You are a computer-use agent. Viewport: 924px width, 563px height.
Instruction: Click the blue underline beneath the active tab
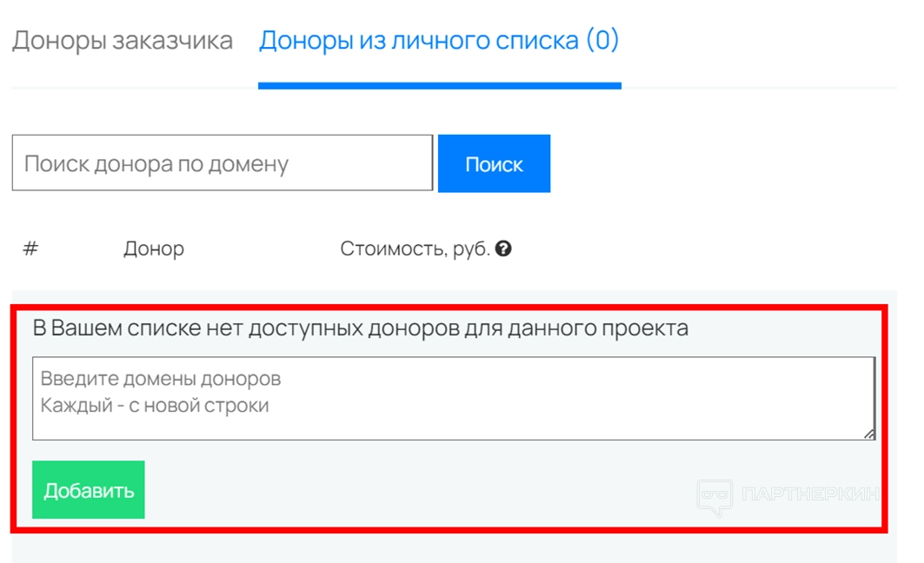[x=439, y=86]
